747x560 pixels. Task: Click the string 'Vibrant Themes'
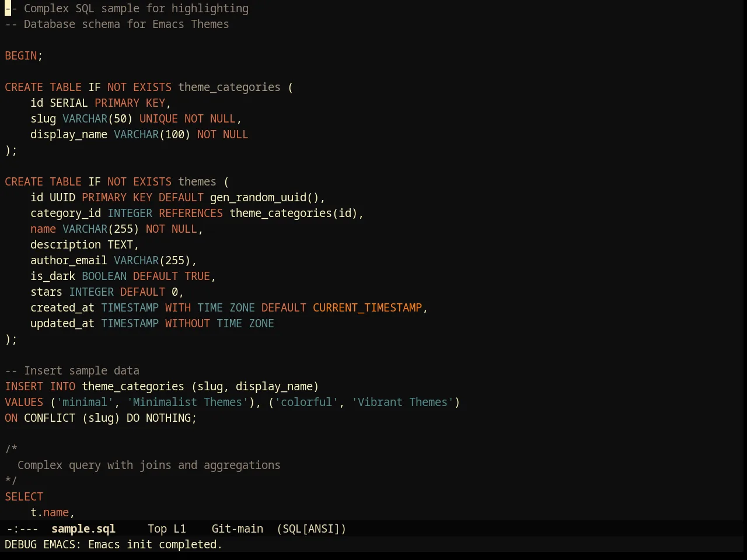click(x=403, y=402)
